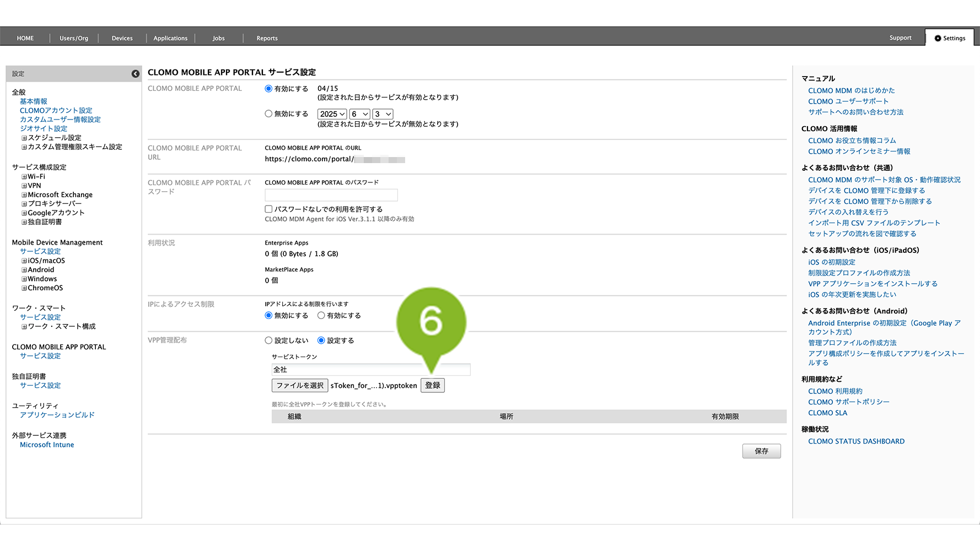Viewport: 980px width, 551px height.
Task: Open サービス設定 under CLOMO MOBILE APP PORTAL
Action: [x=40, y=356]
